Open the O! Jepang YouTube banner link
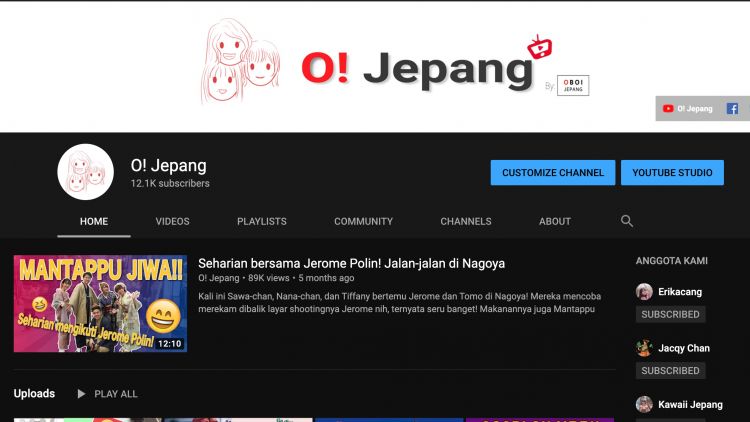Image resolution: width=750 pixels, height=422 pixels. [x=687, y=109]
